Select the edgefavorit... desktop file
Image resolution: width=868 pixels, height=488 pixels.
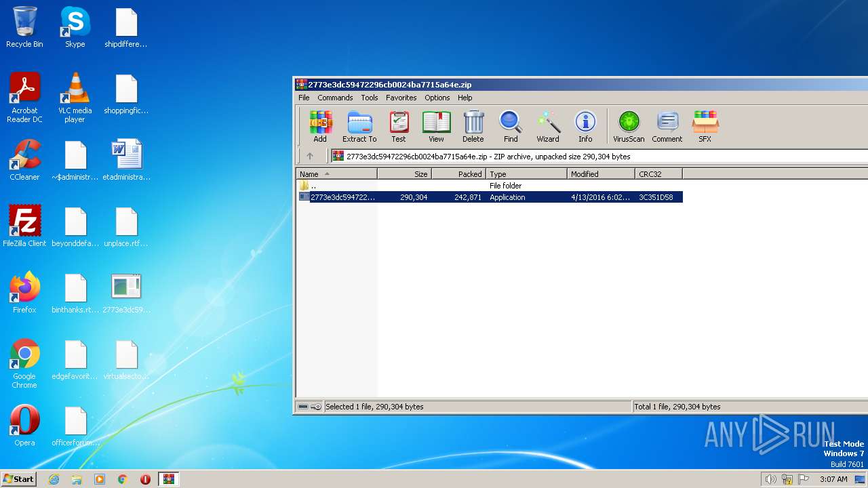click(75, 359)
